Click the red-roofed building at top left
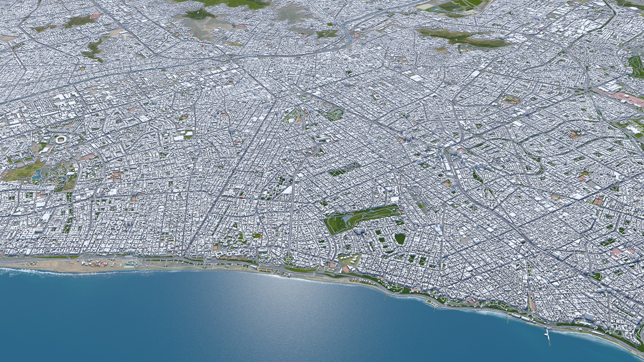 (x=95, y=16)
